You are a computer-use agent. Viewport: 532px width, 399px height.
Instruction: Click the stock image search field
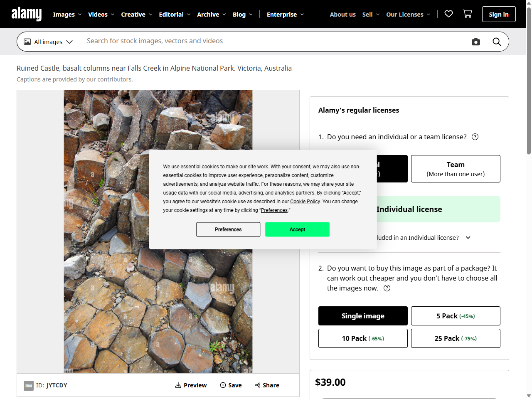pyautogui.click(x=274, y=41)
